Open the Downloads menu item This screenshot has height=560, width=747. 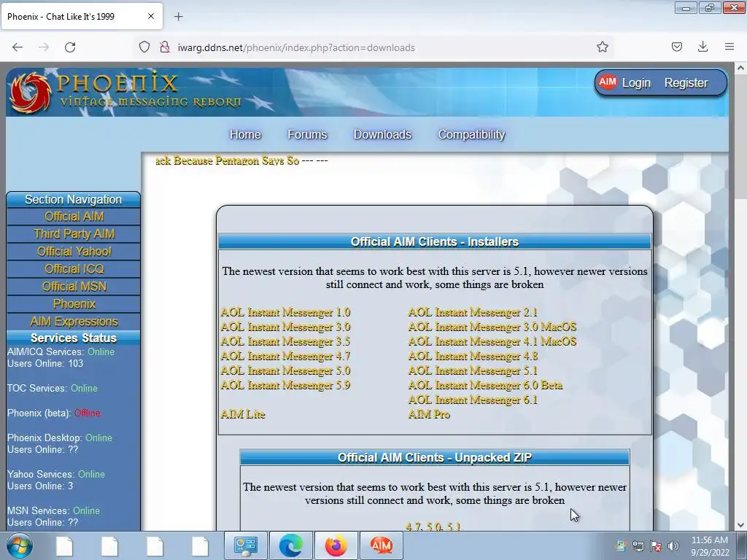pyautogui.click(x=382, y=135)
